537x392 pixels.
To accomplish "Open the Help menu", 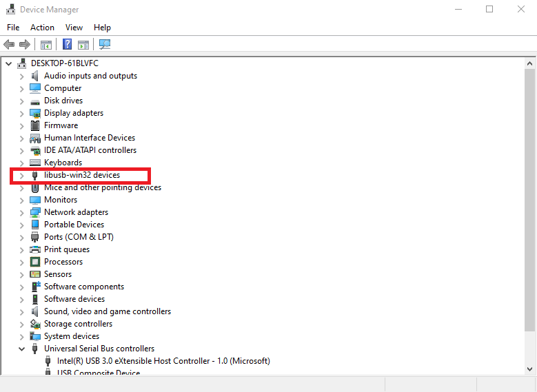I will click(102, 28).
